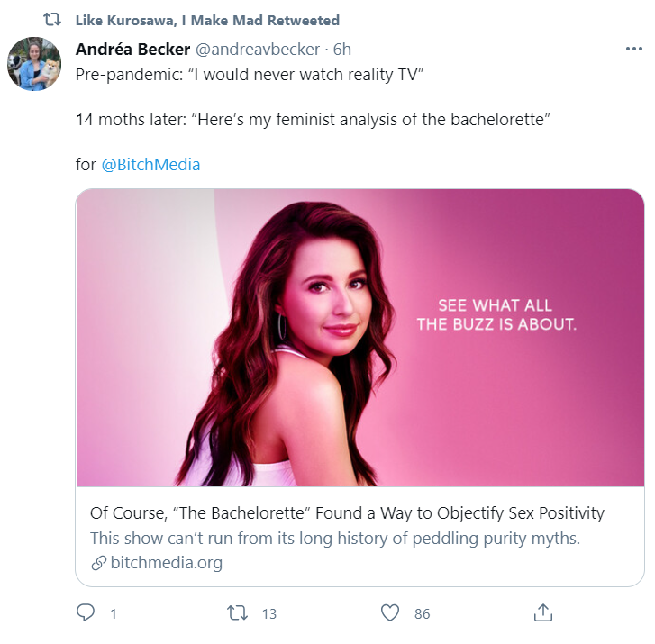
Task: Like the tweet with the heart icon
Action: click(390, 613)
